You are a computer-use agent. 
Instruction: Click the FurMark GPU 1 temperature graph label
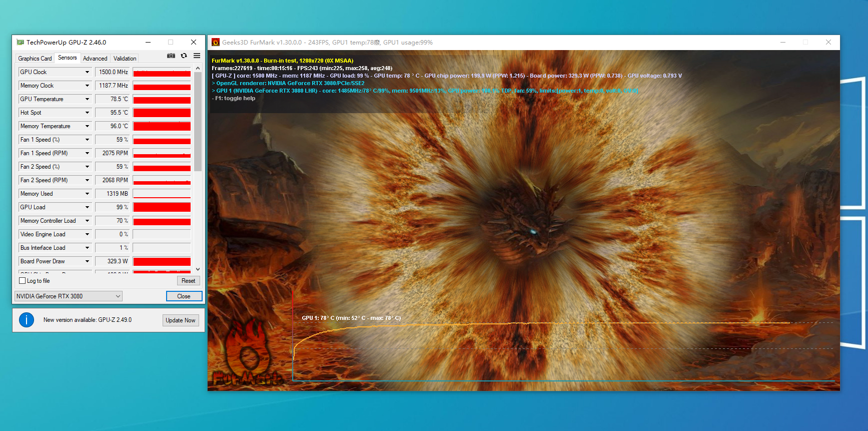[x=351, y=318]
